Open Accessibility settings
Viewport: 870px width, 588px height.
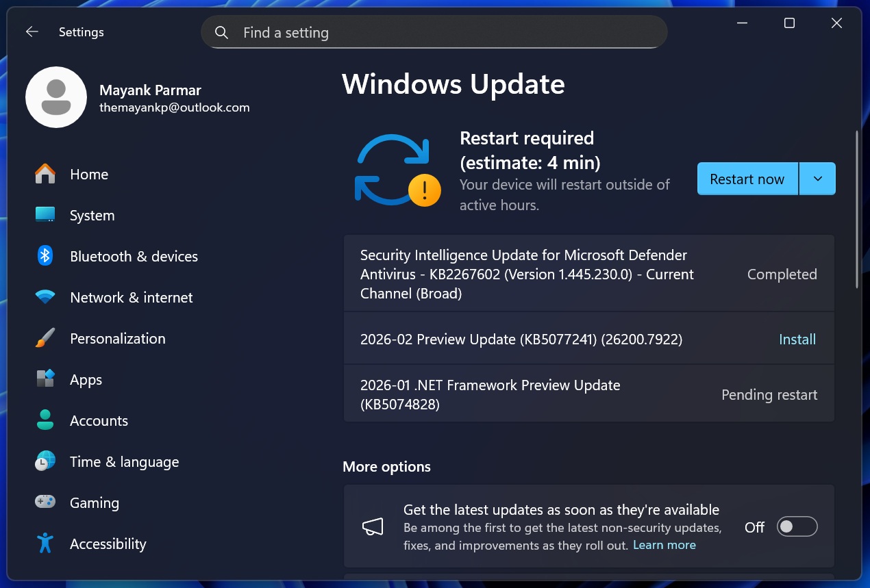coord(108,544)
